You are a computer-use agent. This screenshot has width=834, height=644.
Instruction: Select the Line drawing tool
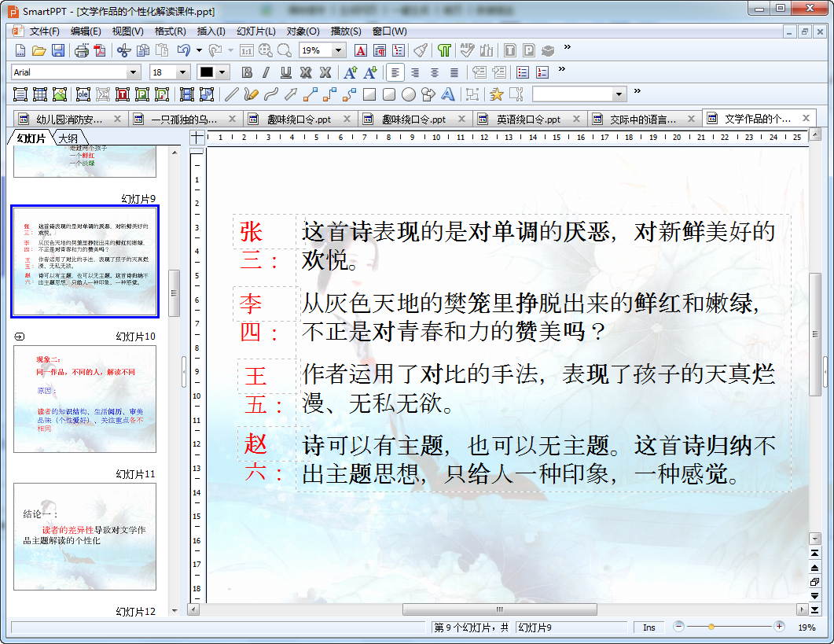click(231, 94)
